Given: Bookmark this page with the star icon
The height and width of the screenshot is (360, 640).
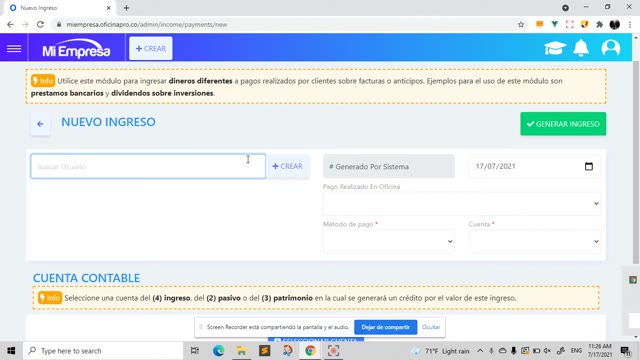Looking at the screenshot, I should tap(521, 24).
